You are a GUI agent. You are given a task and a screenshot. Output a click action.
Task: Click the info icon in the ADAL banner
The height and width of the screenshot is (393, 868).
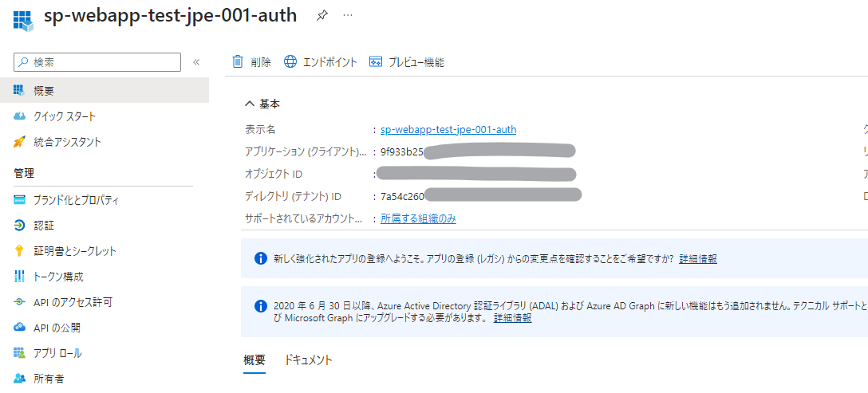(x=260, y=305)
